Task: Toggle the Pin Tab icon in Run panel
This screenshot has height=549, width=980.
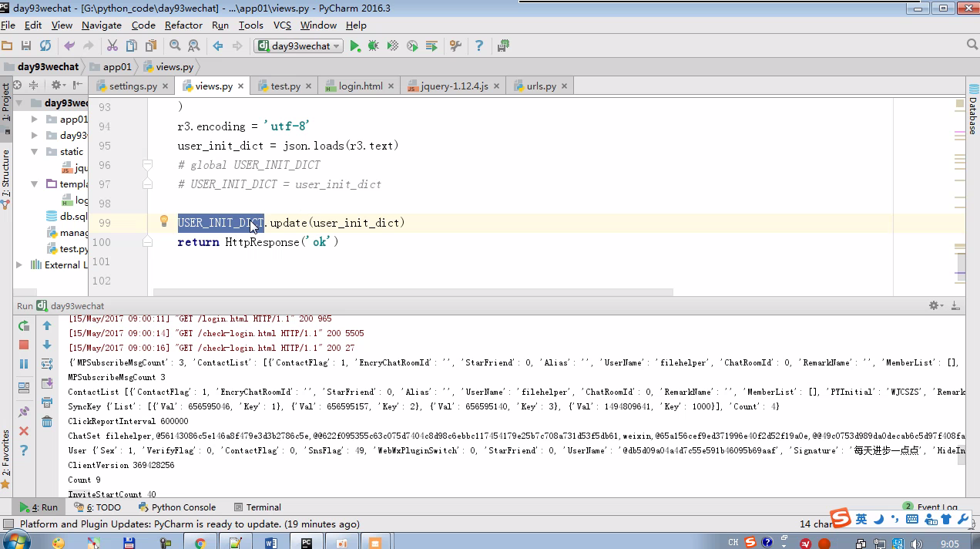Action: (x=24, y=412)
